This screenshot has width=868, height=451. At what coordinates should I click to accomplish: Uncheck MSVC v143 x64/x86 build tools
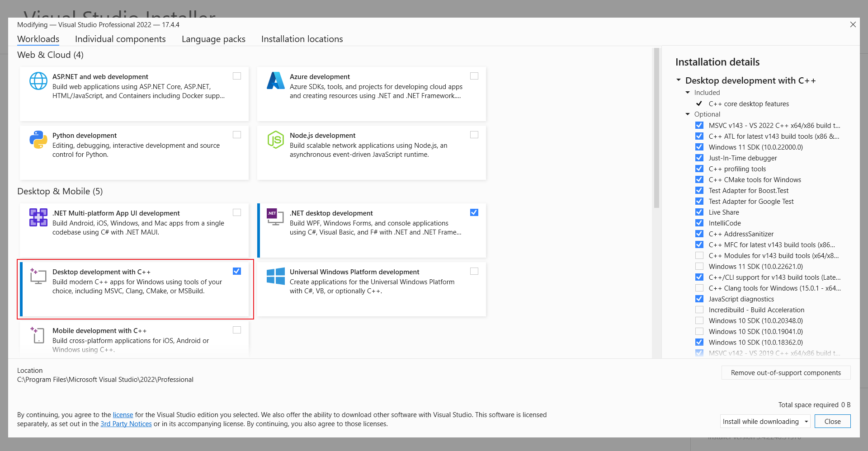pos(699,125)
